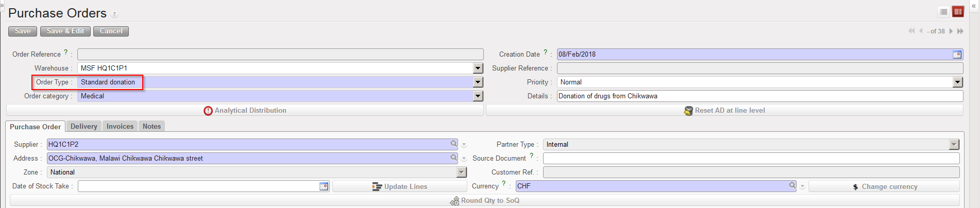
Task: Collapse the right side panel
Action: (973, 6)
